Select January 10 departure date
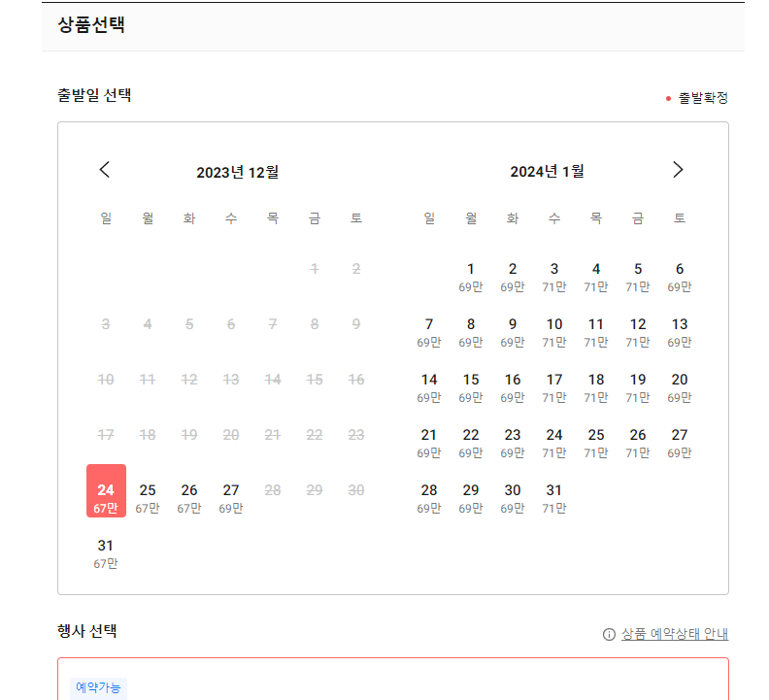Screen dimensions: 769x700 click(x=554, y=331)
